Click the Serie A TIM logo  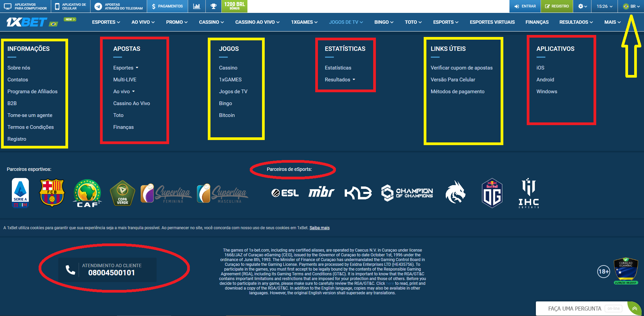click(x=20, y=193)
